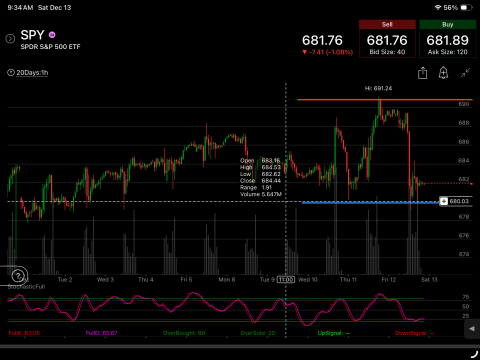Tap the last price 681.76
The height and width of the screenshot is (360, 480).
point(322,40)
